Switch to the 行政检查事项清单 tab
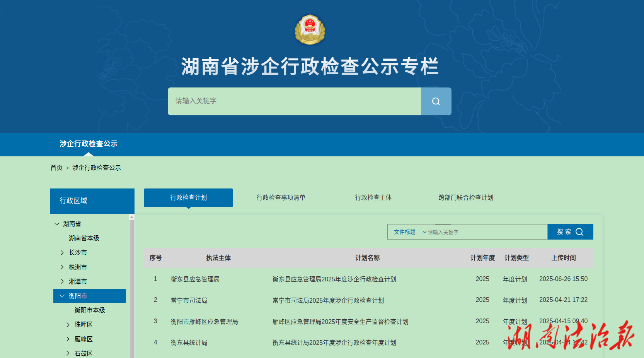The width and height of the screenshot is (644, 358). click(x=281, y=197)
